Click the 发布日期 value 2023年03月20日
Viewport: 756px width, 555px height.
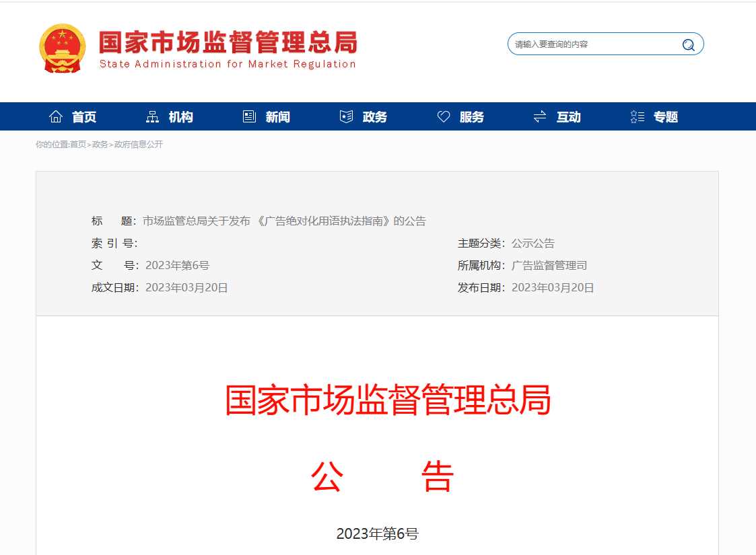click(x=553, y=288)
